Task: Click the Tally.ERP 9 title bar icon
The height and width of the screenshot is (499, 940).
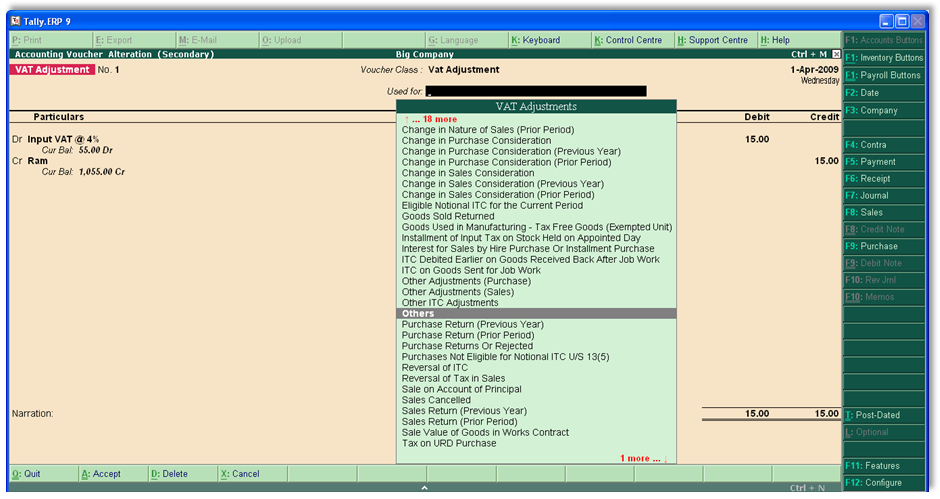Action: coord(16,21)
